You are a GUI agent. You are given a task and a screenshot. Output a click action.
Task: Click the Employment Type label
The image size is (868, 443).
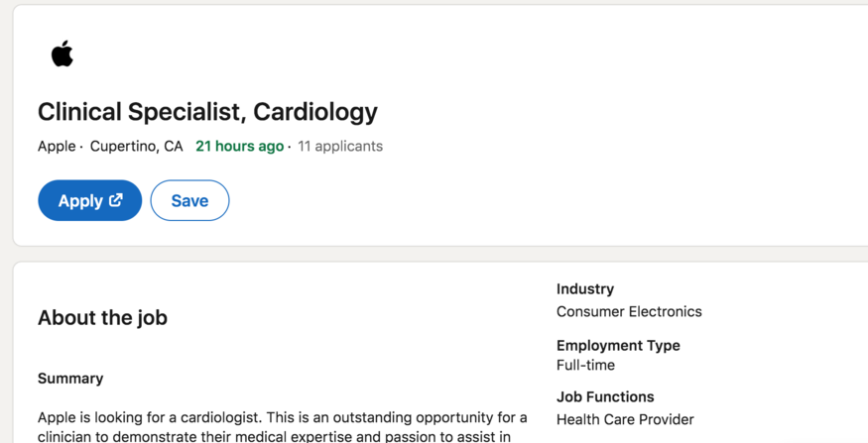[618, 346]
